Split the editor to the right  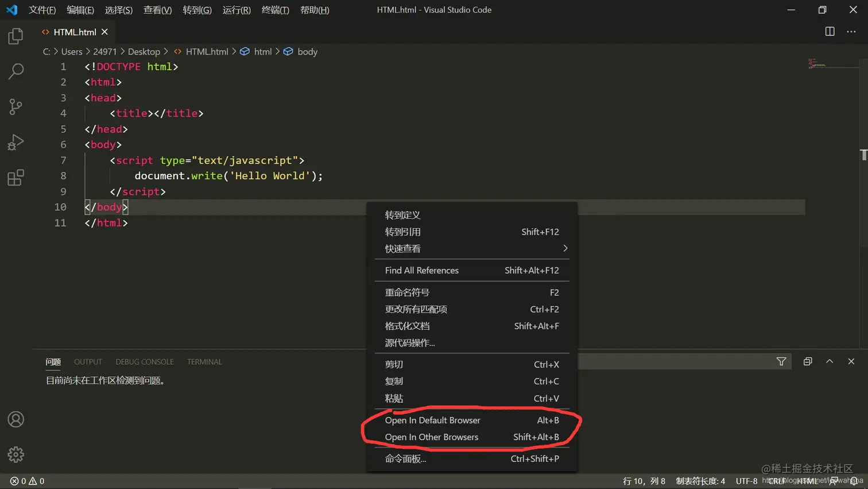pos(830,32)
